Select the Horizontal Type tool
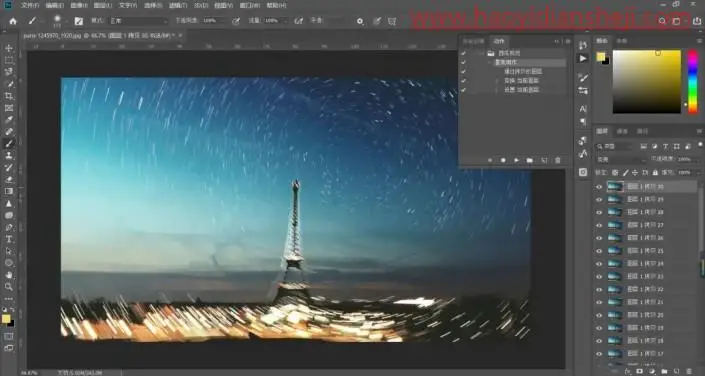The height and width of the screenshot is (376, 705). [x=9, y=239]
